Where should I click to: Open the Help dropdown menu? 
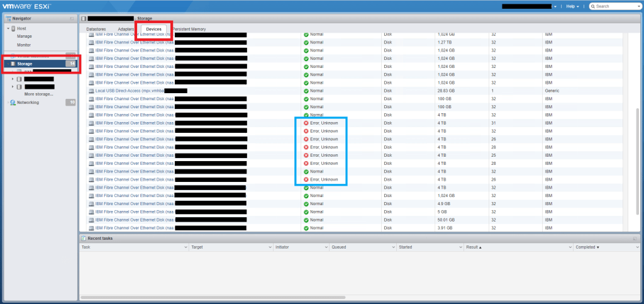(x=572, y=6)
